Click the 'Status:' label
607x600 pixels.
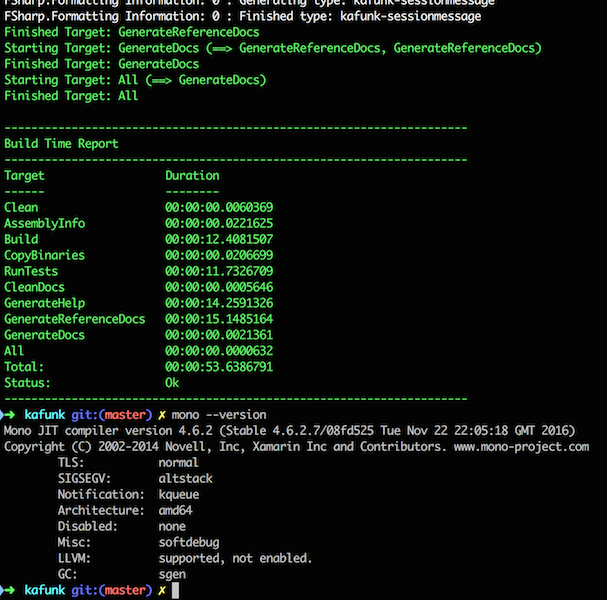27,383
